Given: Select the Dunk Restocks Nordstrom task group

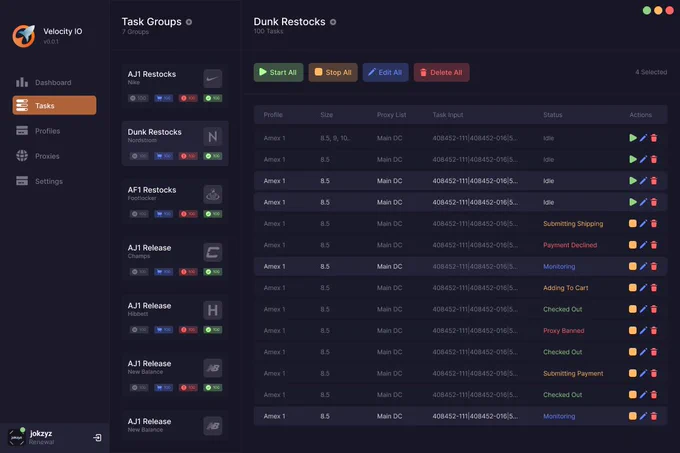Looking at the screenshot, I should coord(175,143).
